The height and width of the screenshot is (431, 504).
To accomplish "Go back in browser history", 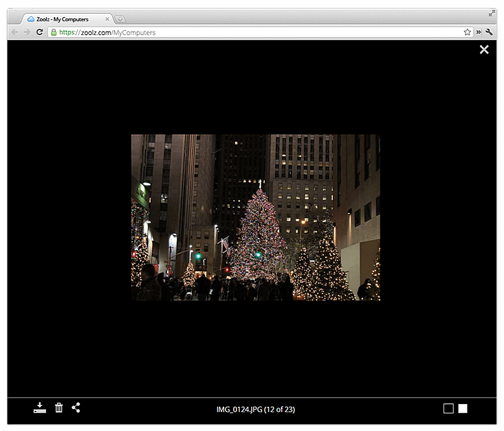I will (15, 32).
